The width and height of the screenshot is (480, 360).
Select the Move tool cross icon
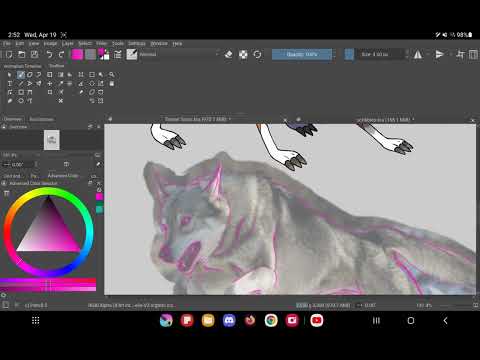[50, 84]
